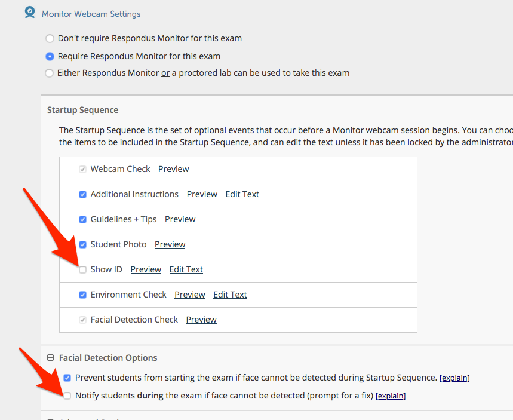Click the Facial Detection Options heading text

click(x=108, y=358)
